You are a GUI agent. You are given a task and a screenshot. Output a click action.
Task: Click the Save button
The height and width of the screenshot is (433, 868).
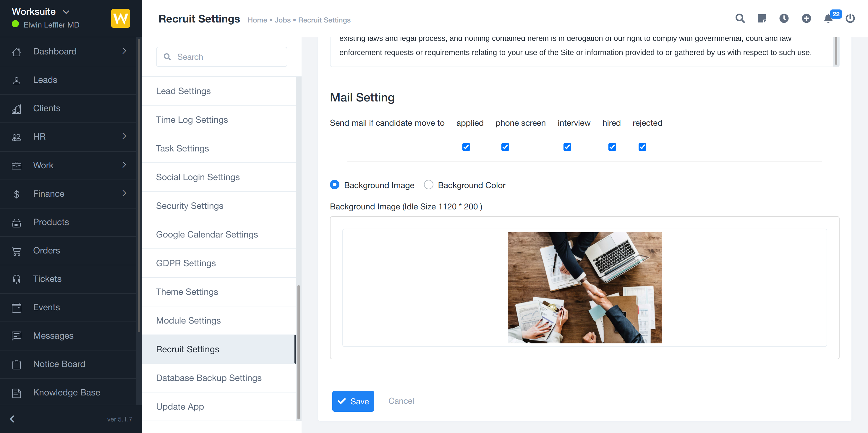[353, 401]
